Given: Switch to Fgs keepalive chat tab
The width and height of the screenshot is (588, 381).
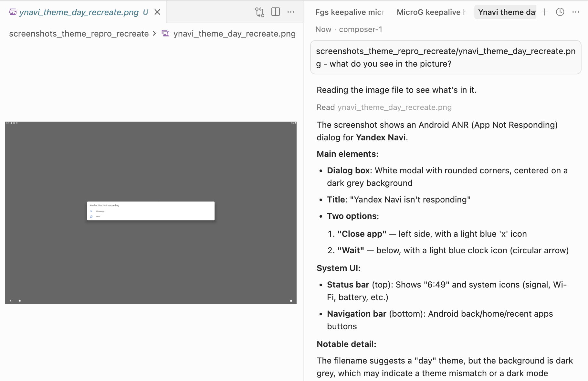Looking at the screenshot, I should point(350,12).
